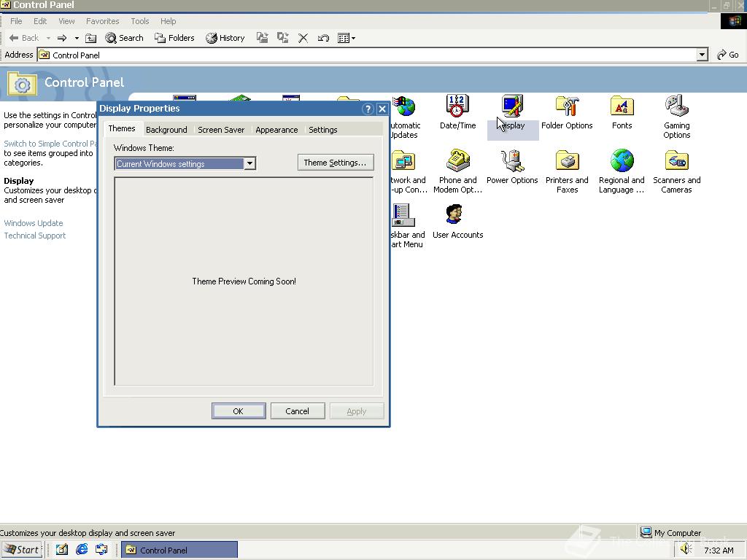Open the View menu
747x560 pixels.
(x=66, y=21)
